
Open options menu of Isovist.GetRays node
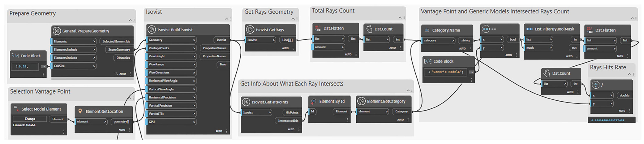(293, 48)
